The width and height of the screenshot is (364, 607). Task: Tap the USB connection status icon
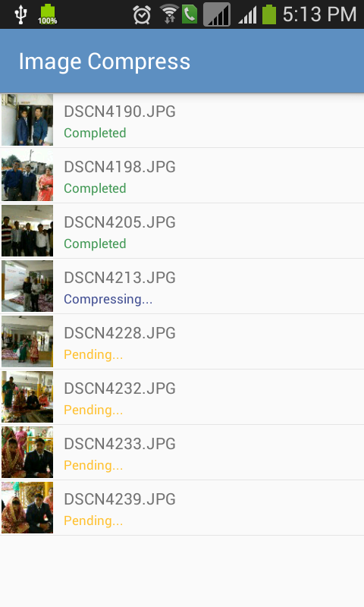20,14
